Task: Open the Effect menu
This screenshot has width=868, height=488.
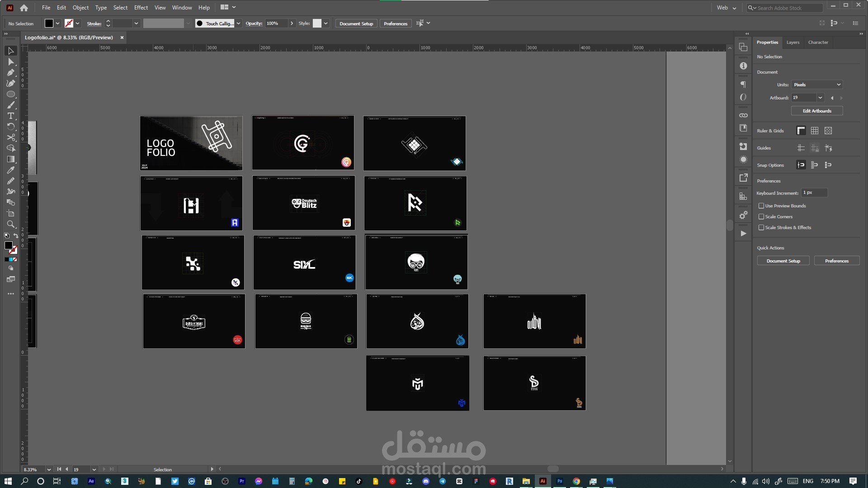Action: (x=141, y=8)
